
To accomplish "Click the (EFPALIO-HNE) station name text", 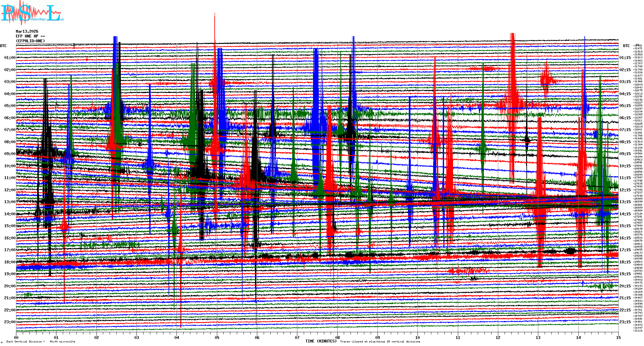I will (x=30, y=41).
